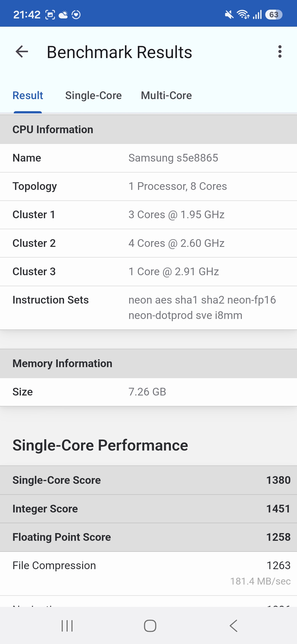This screenshot has height=644, width=297.
Task: Tap the Floating Point Score row
Action: click(148, 537)
